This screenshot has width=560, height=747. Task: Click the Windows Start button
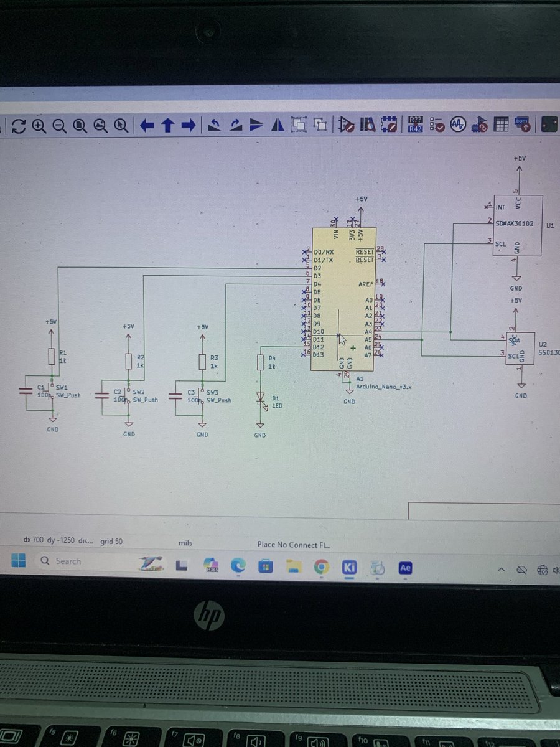coord(18,561)
